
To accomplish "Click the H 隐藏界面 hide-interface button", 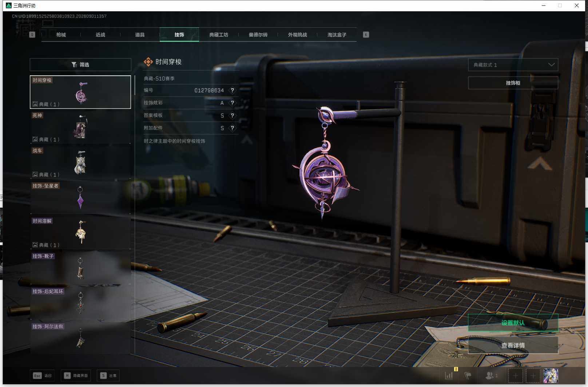I will pyautogui.click(x=76, y=375).
